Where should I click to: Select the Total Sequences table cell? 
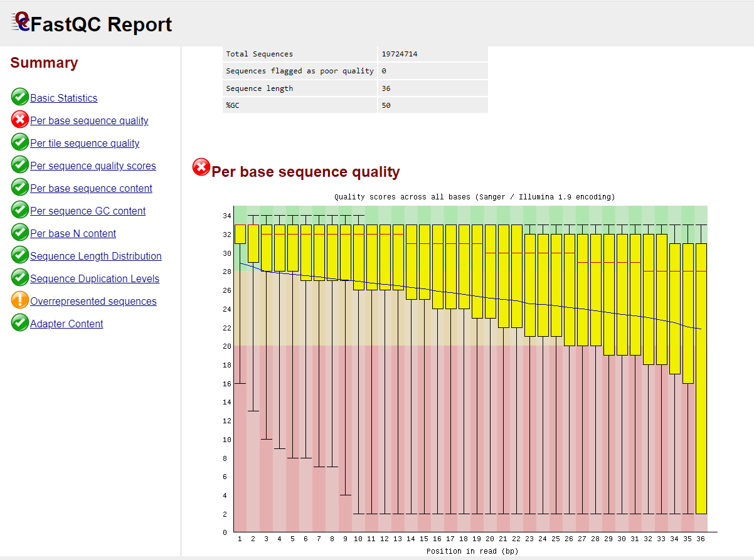click(300, 54)
